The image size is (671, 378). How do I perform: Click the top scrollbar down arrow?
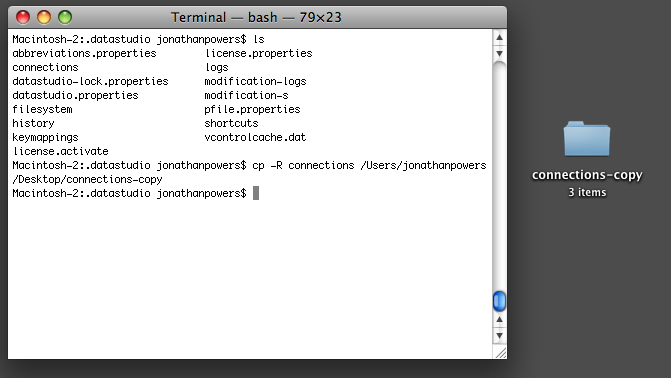point(499,54)
